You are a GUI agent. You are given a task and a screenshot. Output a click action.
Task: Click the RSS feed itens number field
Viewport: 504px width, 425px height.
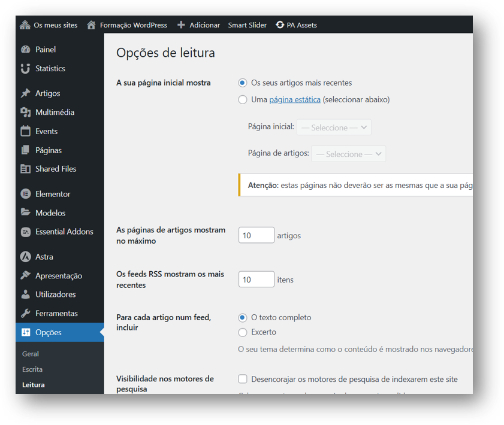click(x=256, y=280)
